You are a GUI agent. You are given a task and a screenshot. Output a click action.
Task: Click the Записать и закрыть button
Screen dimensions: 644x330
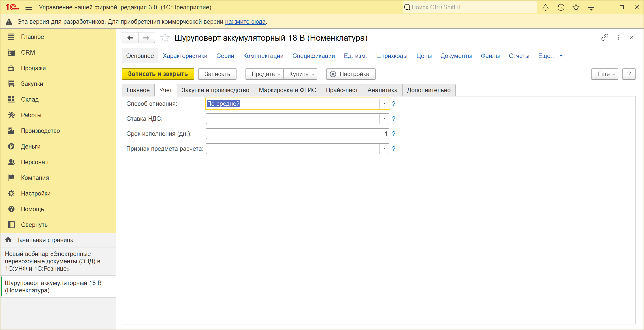(158, 74)
